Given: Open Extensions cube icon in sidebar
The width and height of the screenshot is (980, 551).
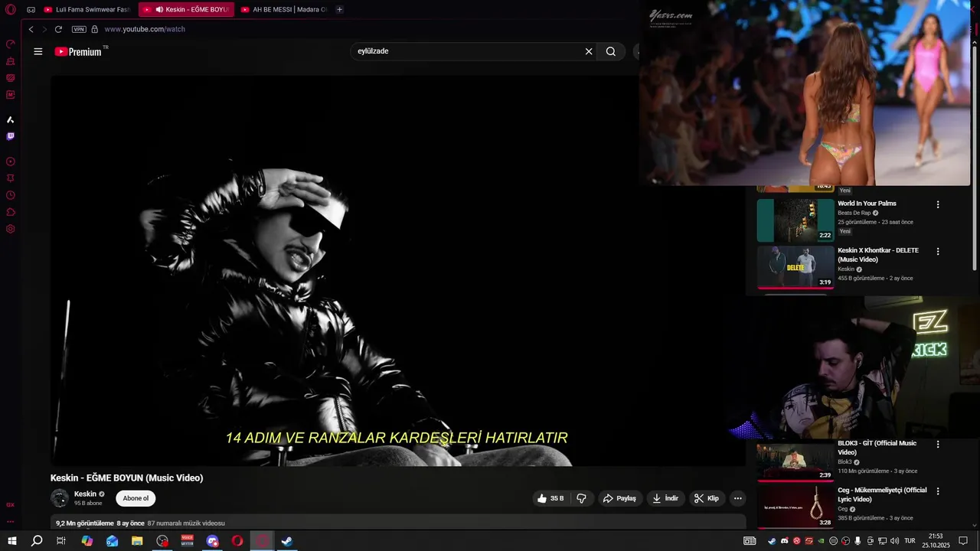Looking at the screenshot, I should click(10, 212).
